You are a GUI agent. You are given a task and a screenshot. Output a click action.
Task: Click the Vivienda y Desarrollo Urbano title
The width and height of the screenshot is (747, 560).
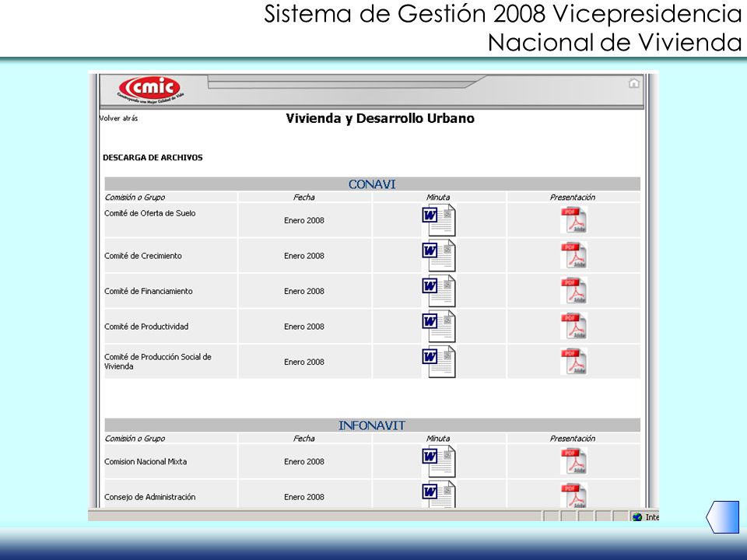381,118
